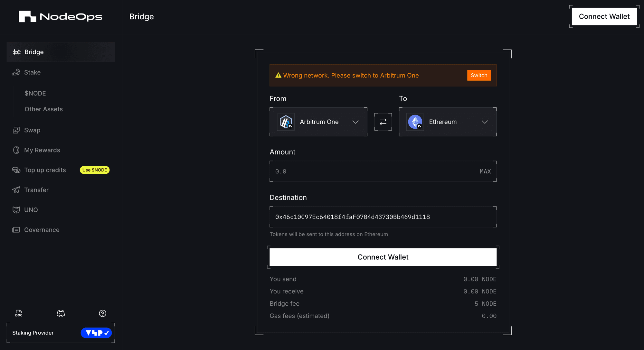Click the NodeOps logo
Image resolution: width=644 pixels, height=350 pixels.
point(60,16)
